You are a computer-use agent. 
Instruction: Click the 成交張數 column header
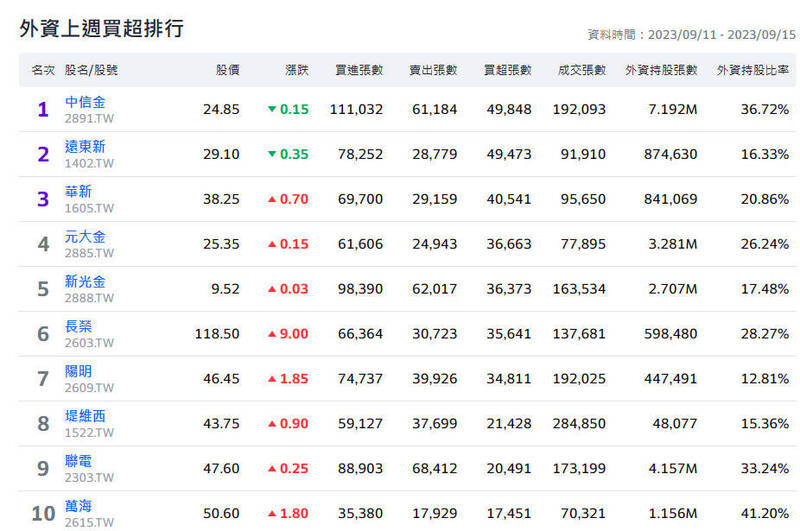582,70
